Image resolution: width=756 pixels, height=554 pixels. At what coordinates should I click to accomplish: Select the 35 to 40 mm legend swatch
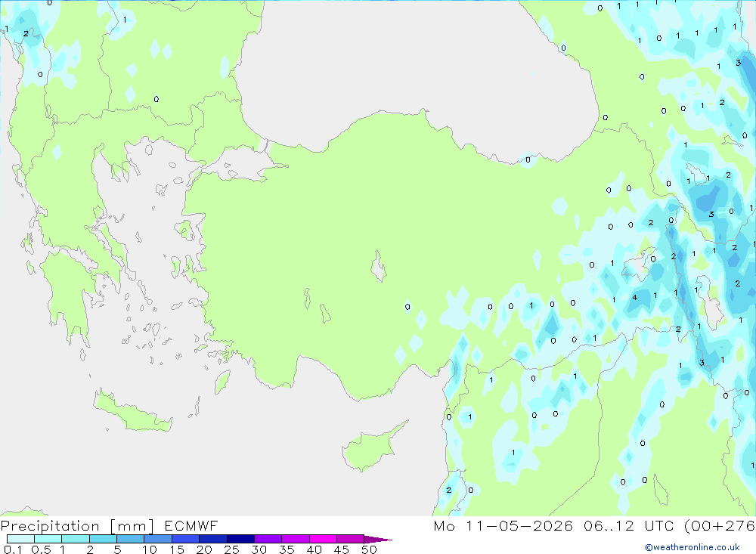click(x=295, y=539)
